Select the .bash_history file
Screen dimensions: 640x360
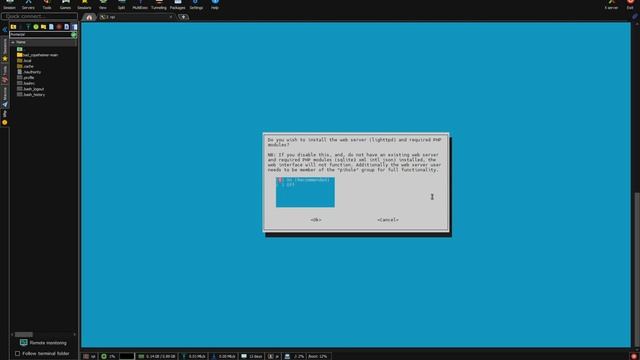31,95
